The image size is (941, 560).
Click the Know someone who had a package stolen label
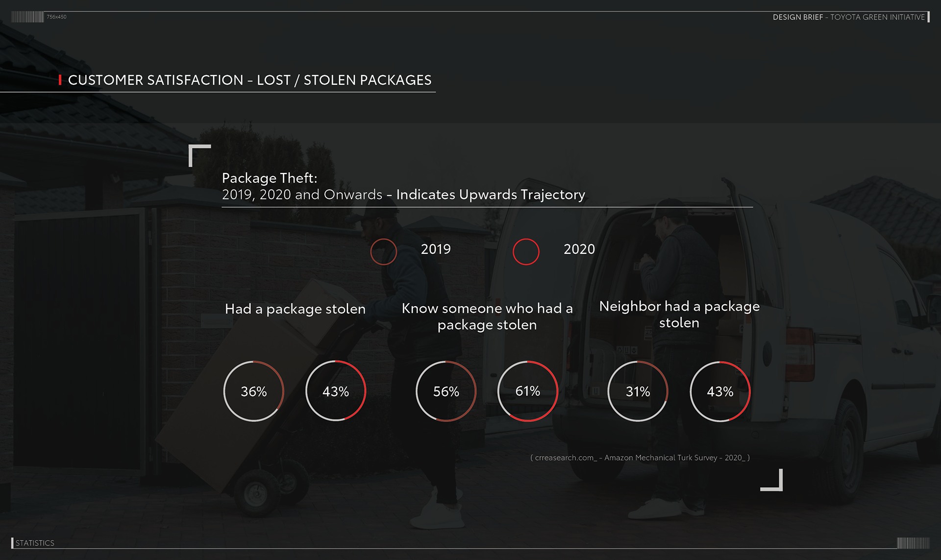487,317
